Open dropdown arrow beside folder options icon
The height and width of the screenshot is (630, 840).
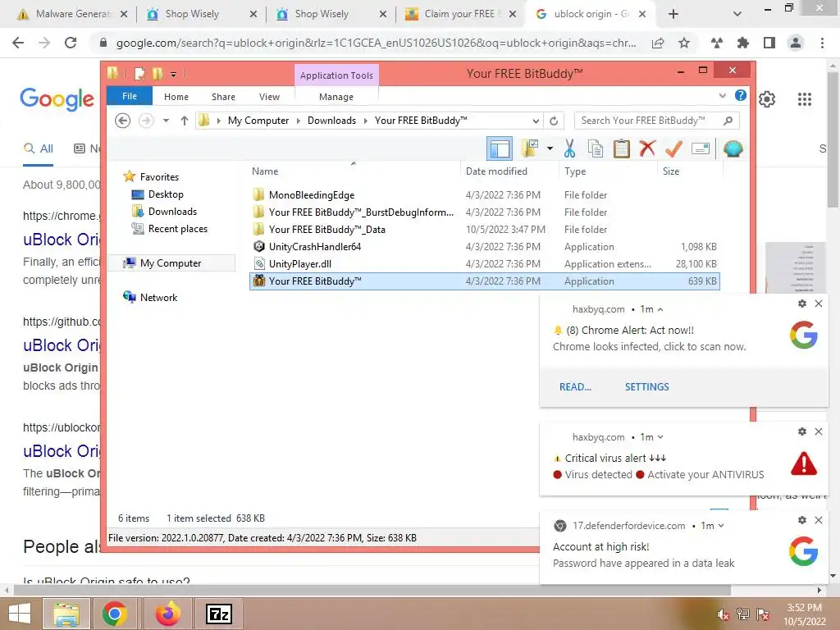click(550, 148)
